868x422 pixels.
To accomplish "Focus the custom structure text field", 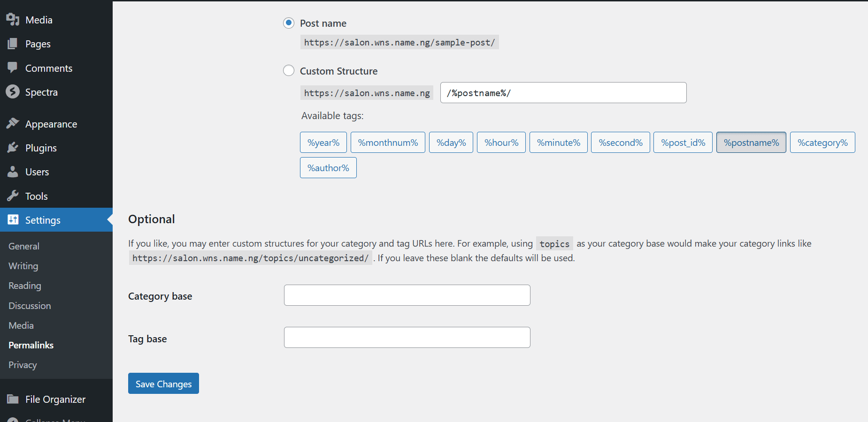I will click(563, 92).
